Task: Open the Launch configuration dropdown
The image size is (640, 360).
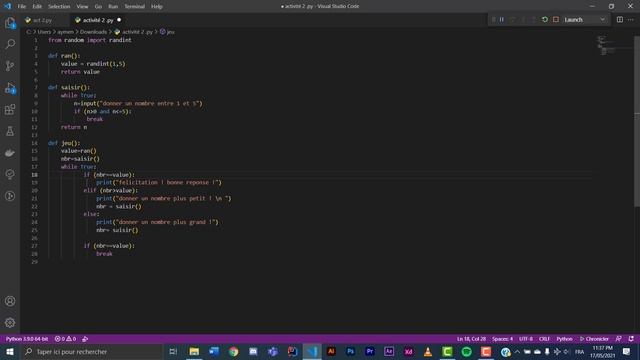Action: (584, 20)
